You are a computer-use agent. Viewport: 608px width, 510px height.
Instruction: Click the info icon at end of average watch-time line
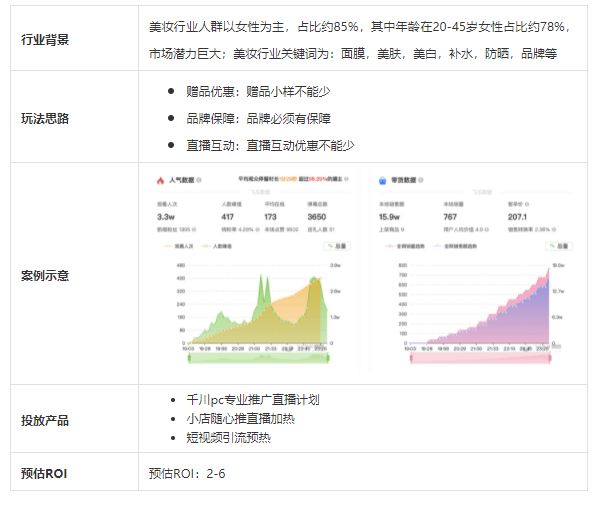tap(346, 179)
